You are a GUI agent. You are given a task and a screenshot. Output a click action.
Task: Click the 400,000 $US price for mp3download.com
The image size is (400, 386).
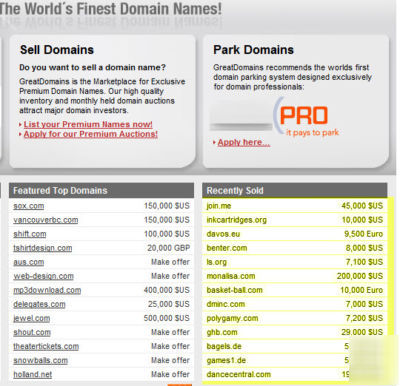(x=167, y=290)
